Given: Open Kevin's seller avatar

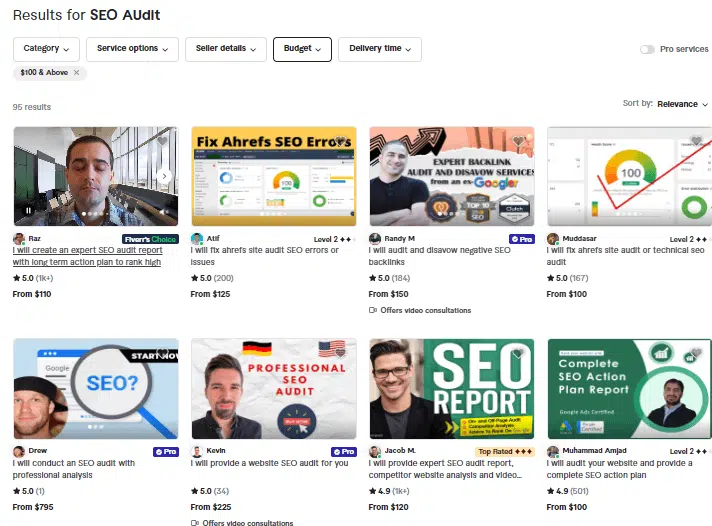Looking at the screenshot, I should [x=197, y=451].
